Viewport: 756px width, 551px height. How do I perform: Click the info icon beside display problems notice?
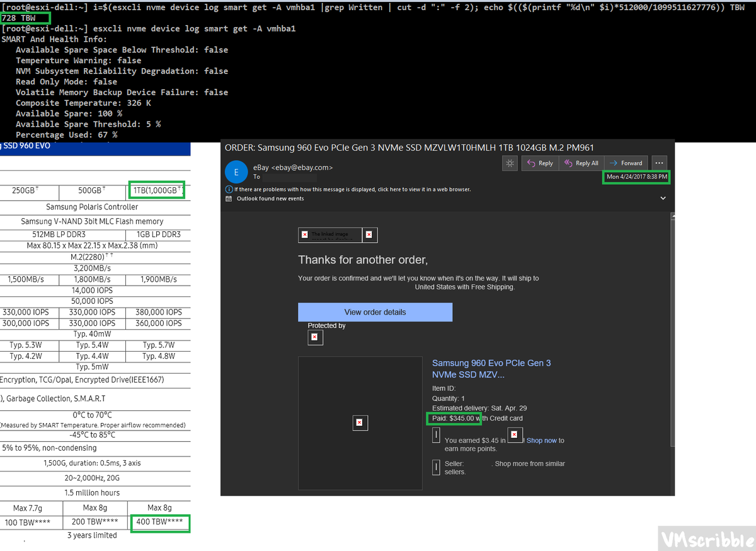point(229,189)
